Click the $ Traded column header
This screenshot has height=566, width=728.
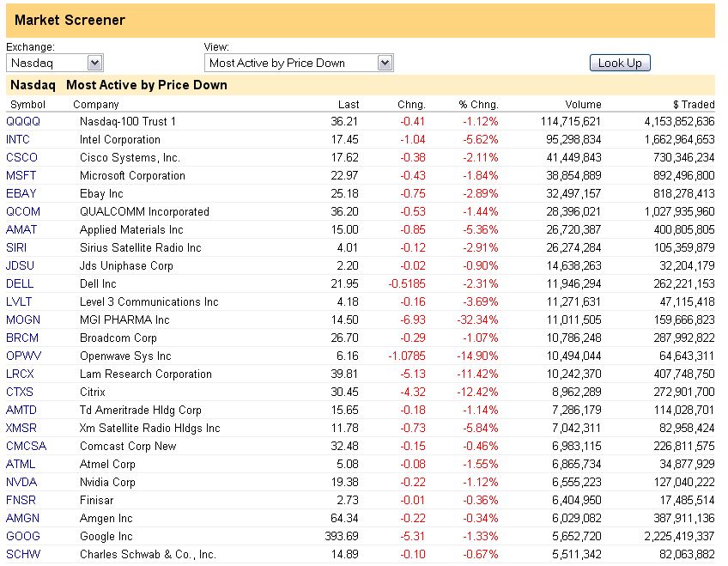click(693, 105)
